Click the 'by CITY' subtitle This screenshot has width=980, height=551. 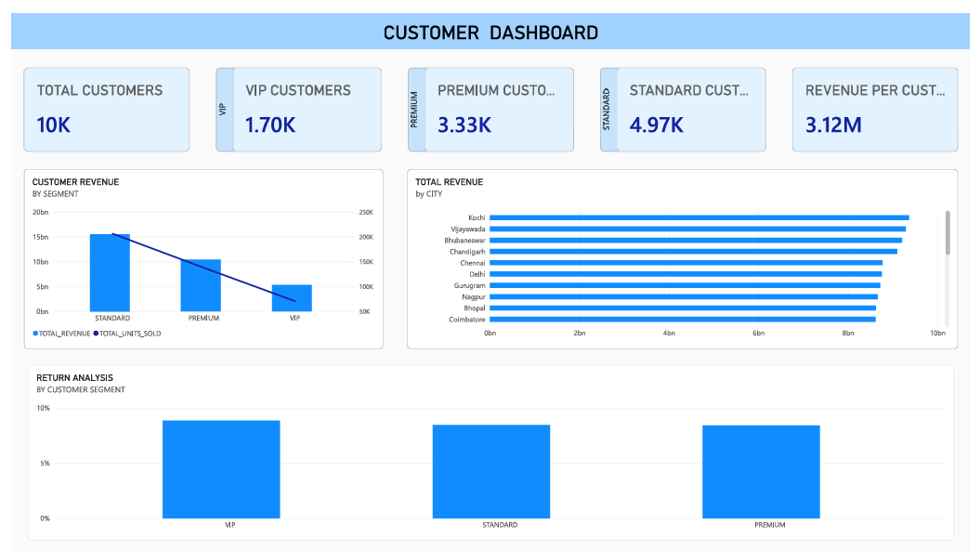click(x=429, y=194)
